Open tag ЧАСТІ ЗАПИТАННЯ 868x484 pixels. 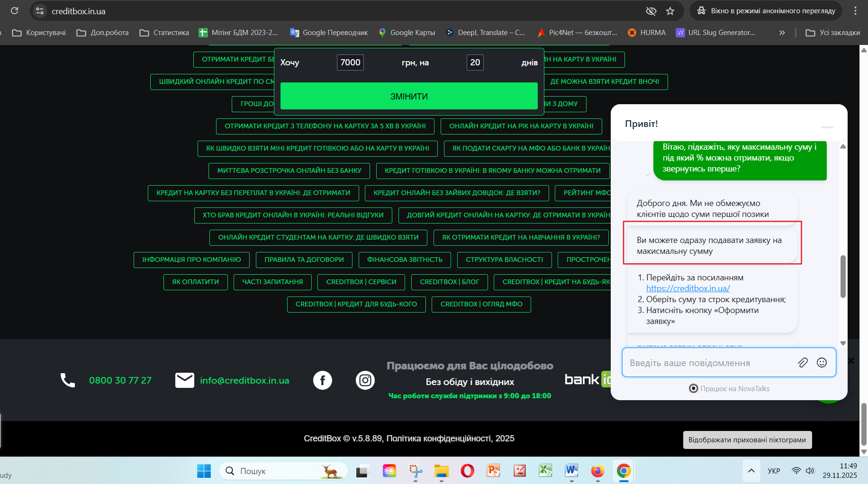[272, 282]
